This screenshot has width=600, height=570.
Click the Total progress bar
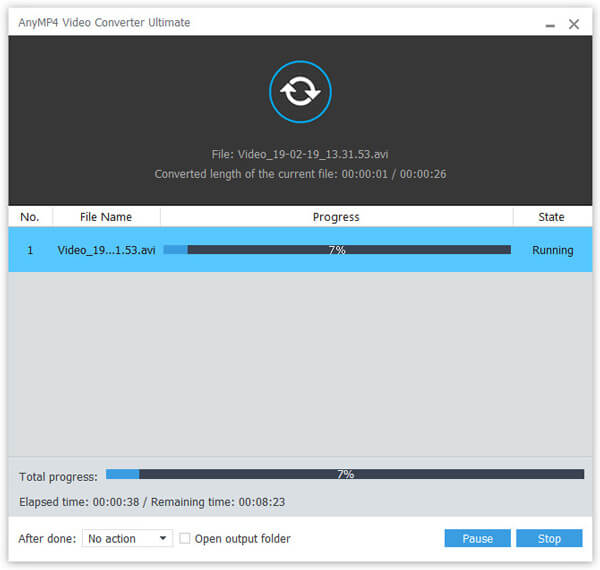click(x=345, y=474)
